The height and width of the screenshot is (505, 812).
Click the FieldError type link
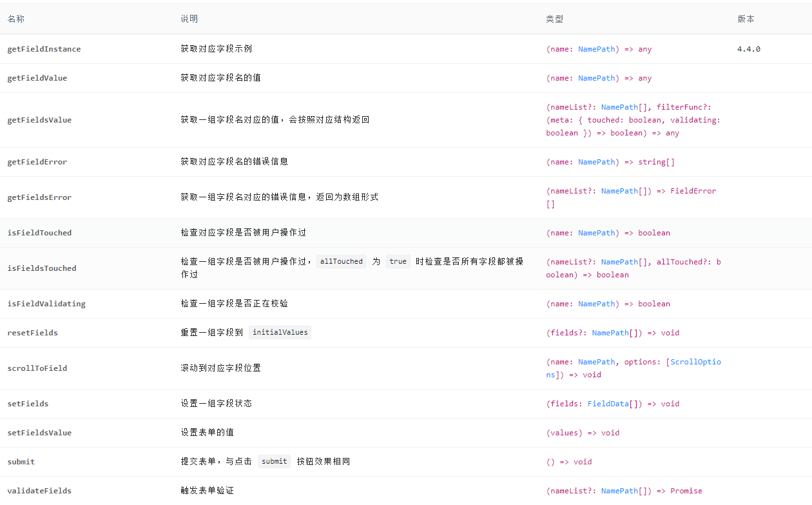pyautogui.click(x=695, y=191)
